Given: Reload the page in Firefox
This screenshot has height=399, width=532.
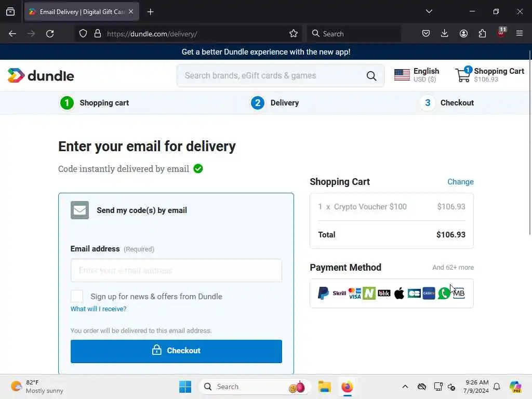Looking at the screenshot, I should pyautogui.click(x=50, y=34).
